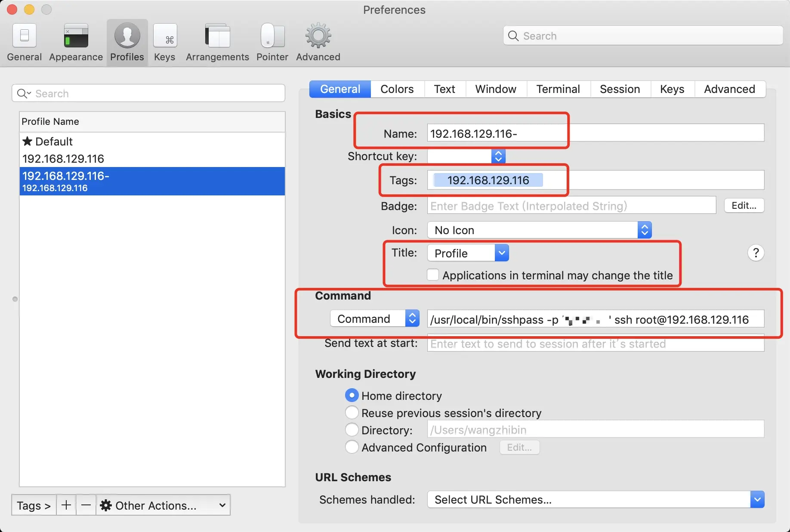Select Reuse previous session's directory
The image size is (790, 532).
352,412
